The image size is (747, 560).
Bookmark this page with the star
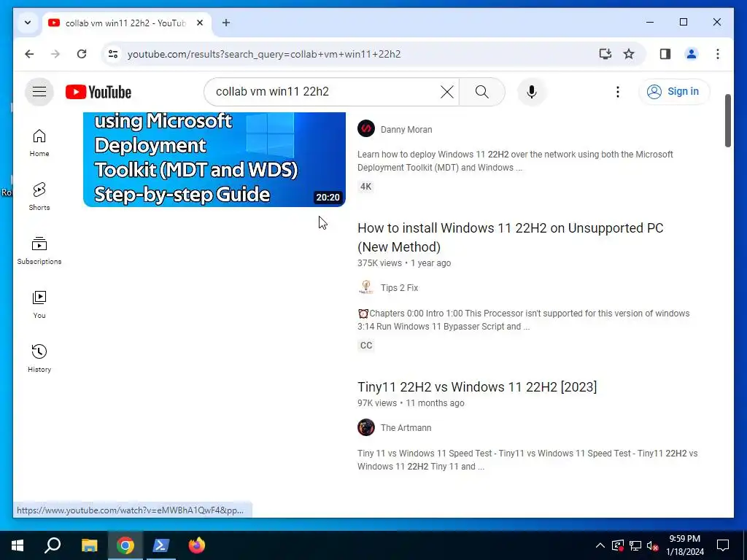tap(629, 54)
